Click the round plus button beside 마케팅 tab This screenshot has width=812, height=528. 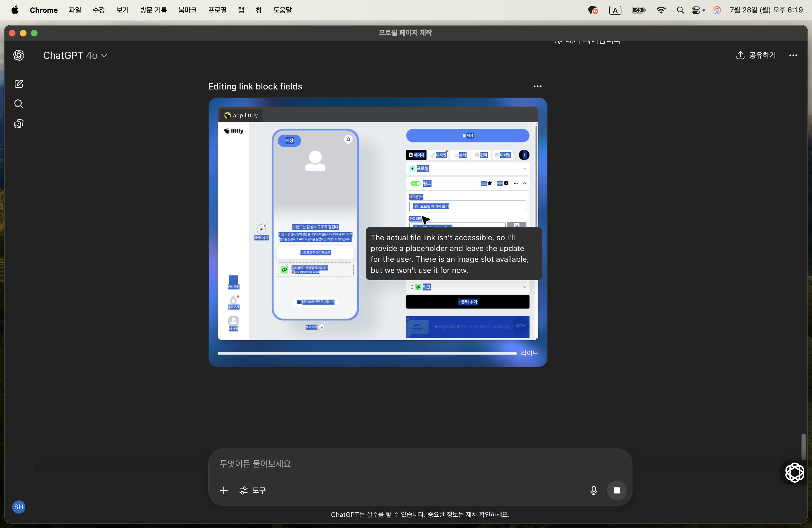524,155
